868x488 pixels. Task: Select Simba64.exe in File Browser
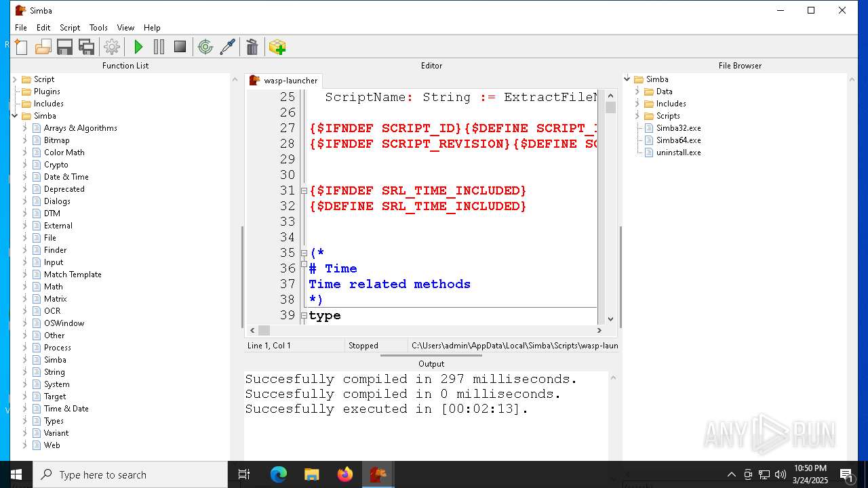click(678, 140)
